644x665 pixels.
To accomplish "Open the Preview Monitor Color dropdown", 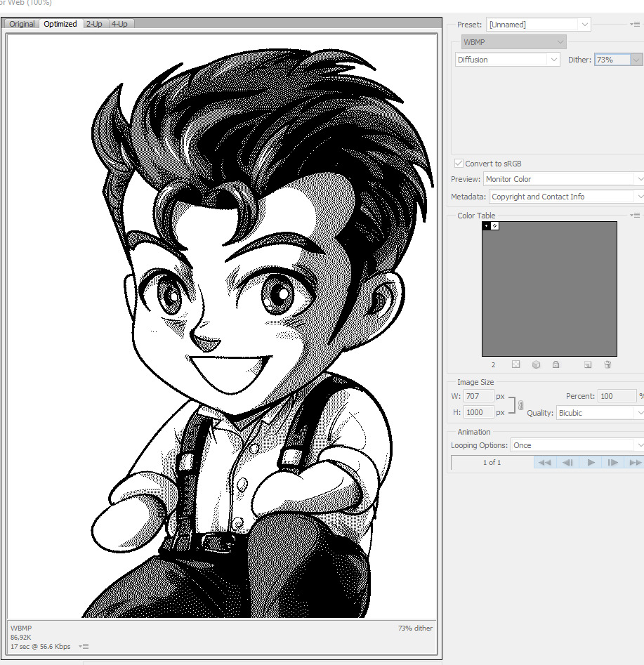I will click(x=563, y=179).
